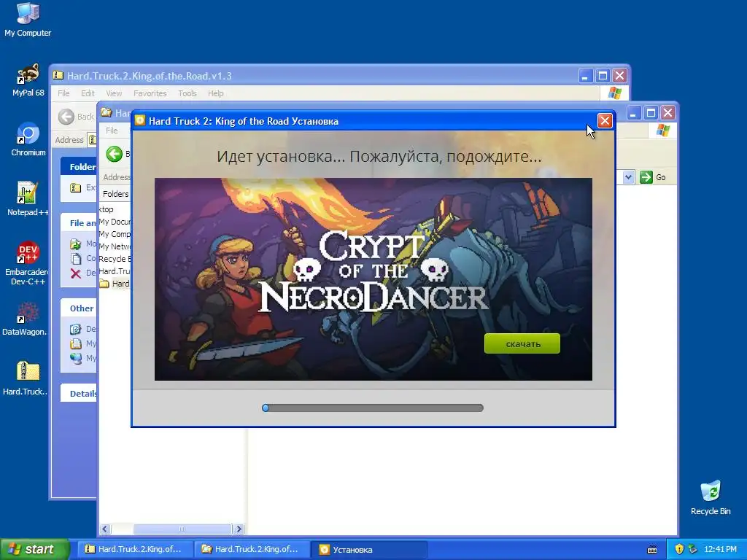Click title bar icon of rear explorer window

pos(58,75)
